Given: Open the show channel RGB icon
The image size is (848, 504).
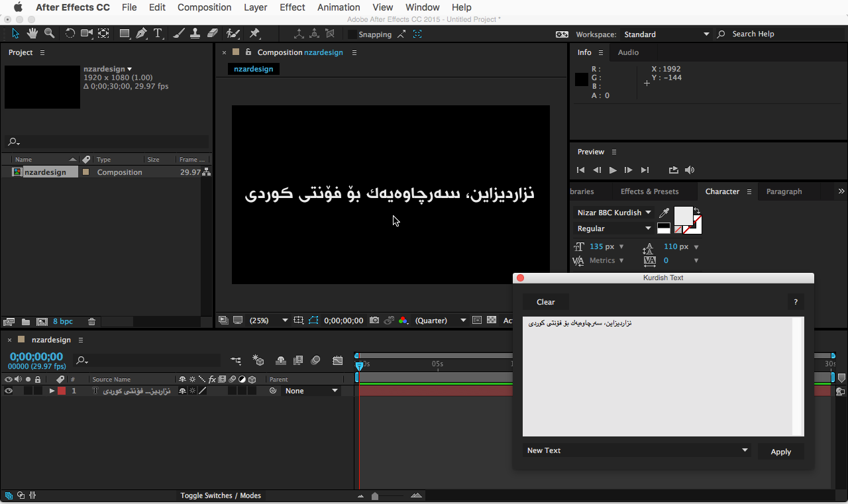Looking at the screenshot, I should pyautogui.click(x=403, y=321).
